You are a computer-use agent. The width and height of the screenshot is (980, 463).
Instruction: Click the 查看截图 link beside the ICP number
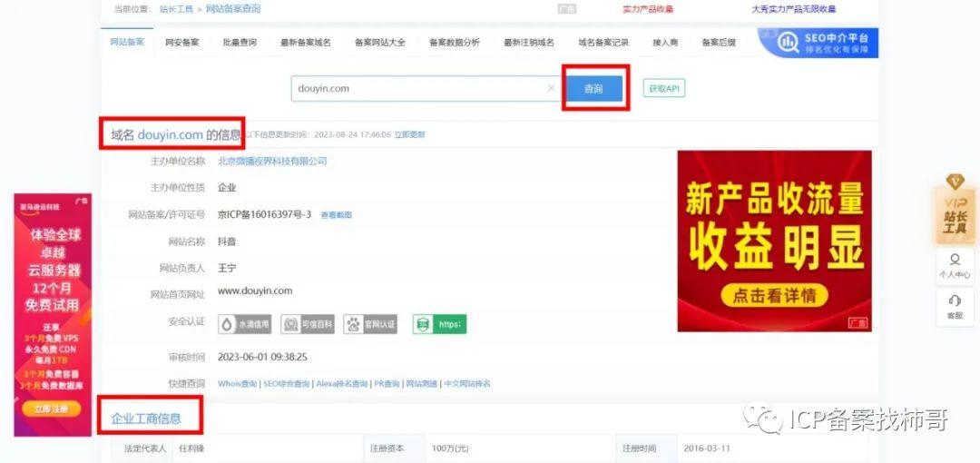coord(337,215)
